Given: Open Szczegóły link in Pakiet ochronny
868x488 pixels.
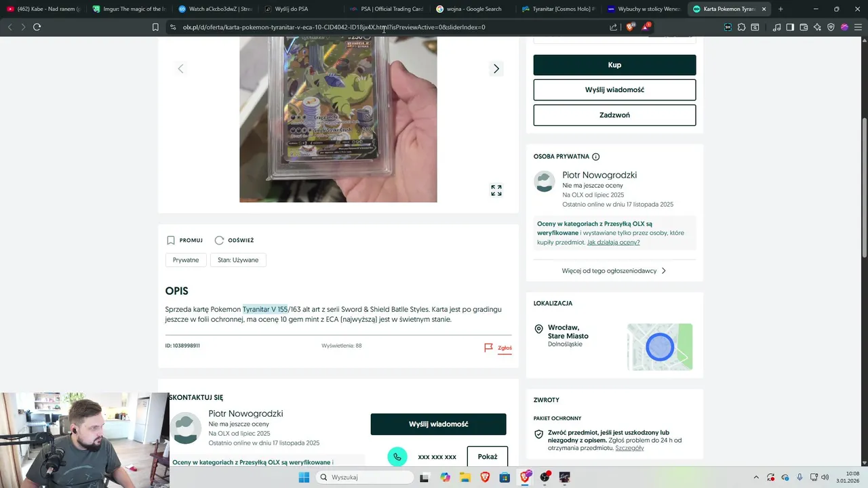Looking at the screenshot, I should pyautogui.click(x=629, y=448).
